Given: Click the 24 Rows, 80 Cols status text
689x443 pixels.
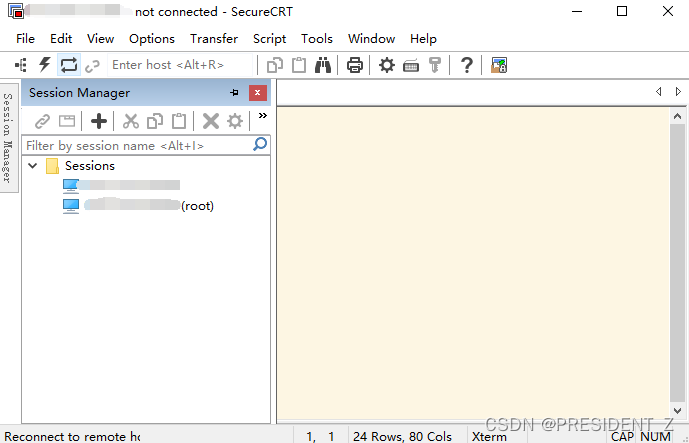Looking at the screenshot, I should 402,436.
